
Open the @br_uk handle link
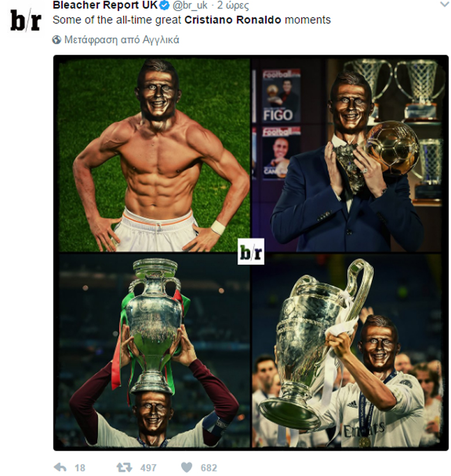190,5
